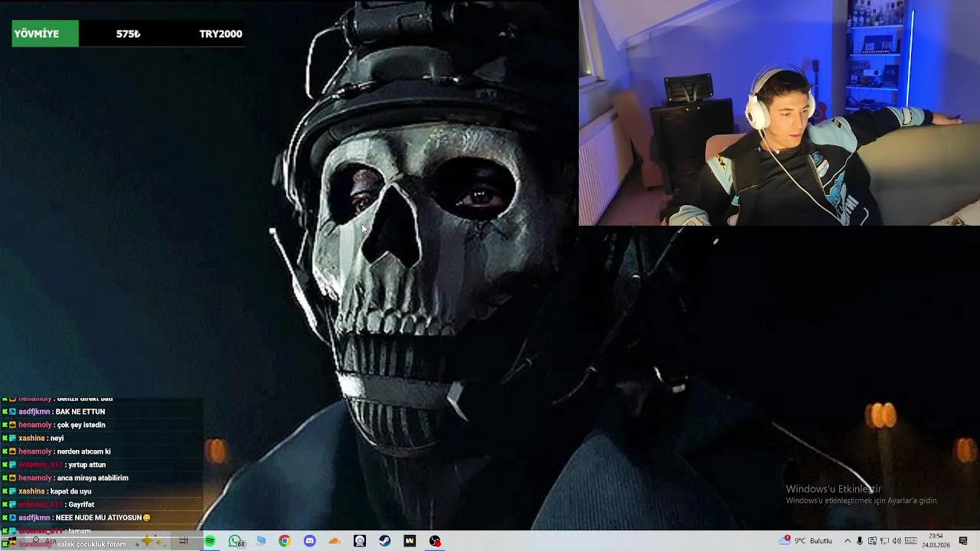Click the 'Windows'u Etkinleştir' activation text
Viewport: 980px width, 551px height.
[x=833, y=489]
